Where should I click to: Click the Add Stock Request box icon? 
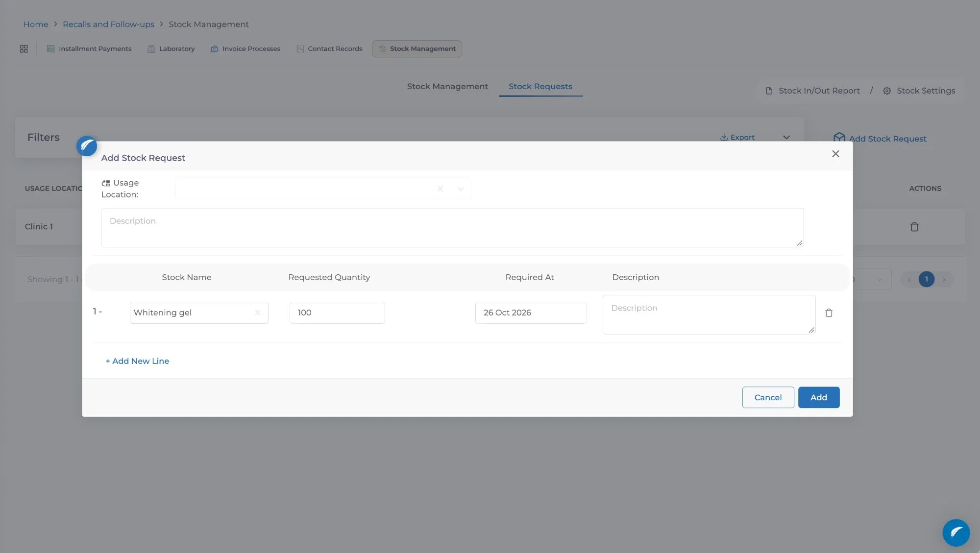(839, 138)
